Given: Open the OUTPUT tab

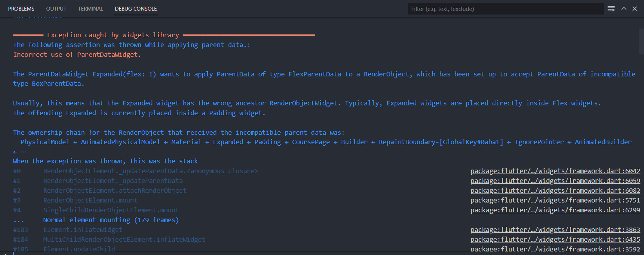Looking at the screenshot, I should point(56,8).
